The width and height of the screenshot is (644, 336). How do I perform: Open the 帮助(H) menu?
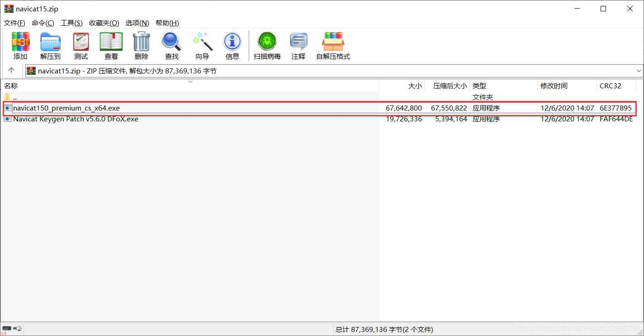point(167,23)
